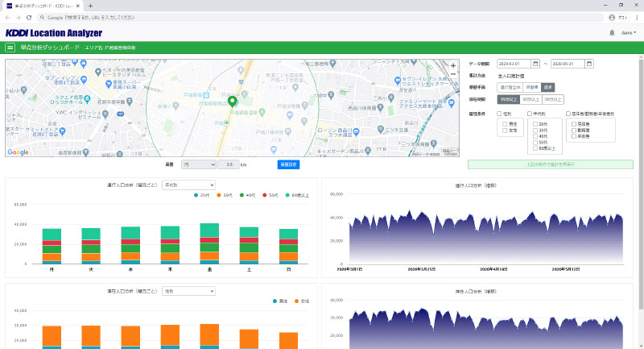This screenshot has height=349, width=644.
Task: Go back in the browser
Action: click(7, 18)
